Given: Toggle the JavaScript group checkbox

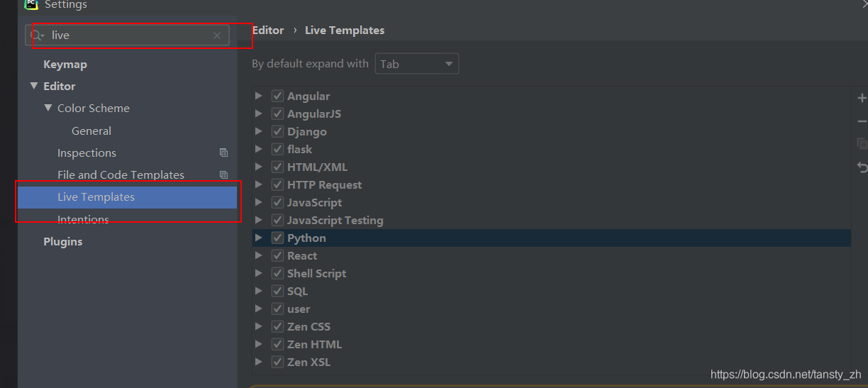Looking at the screenshot, I should (x=277, y=202).
